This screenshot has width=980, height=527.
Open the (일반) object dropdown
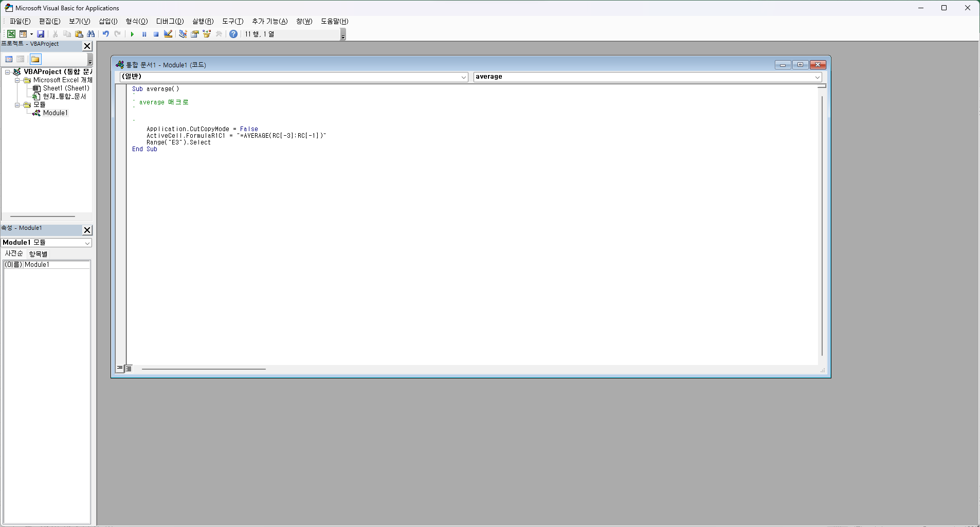click(463, 77)
